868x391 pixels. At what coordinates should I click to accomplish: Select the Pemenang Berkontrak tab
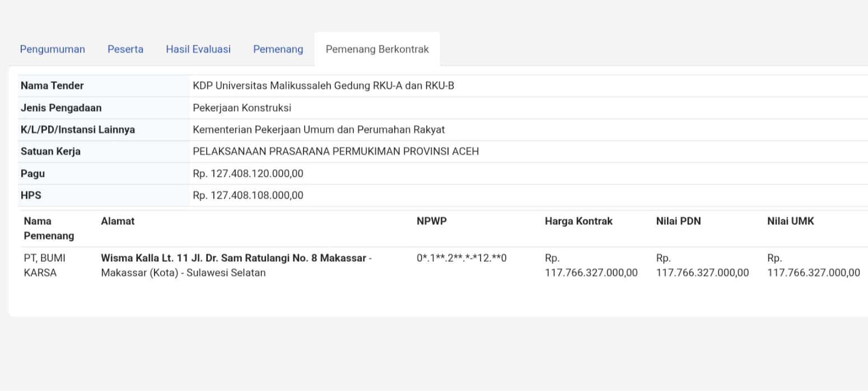tap(377, 49)
